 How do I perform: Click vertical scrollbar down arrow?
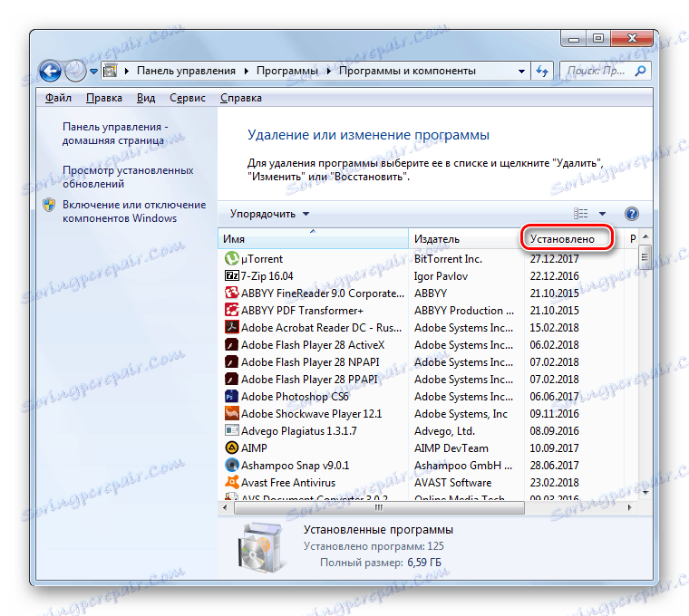[645, 493]
